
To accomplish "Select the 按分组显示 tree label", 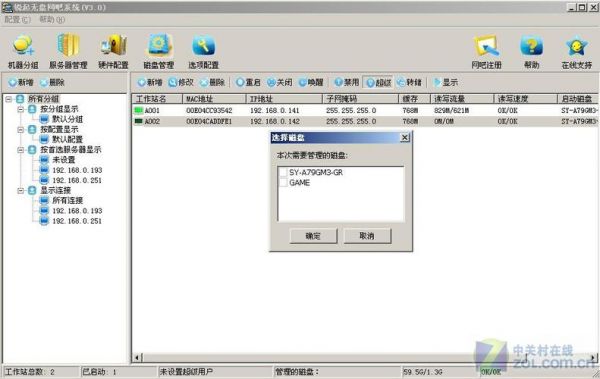I will click(59, 109).
